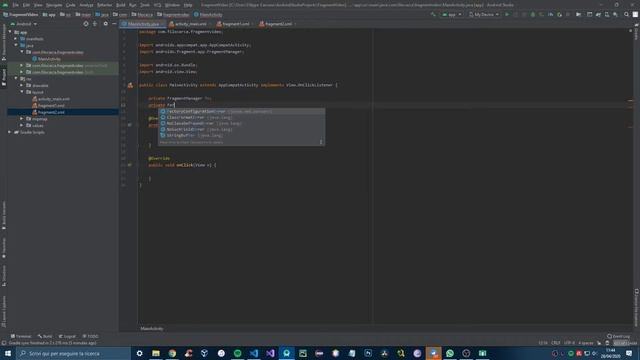This screenshot has height=360, width=640.
Task: Open Windows notification center
Action: 629,353
